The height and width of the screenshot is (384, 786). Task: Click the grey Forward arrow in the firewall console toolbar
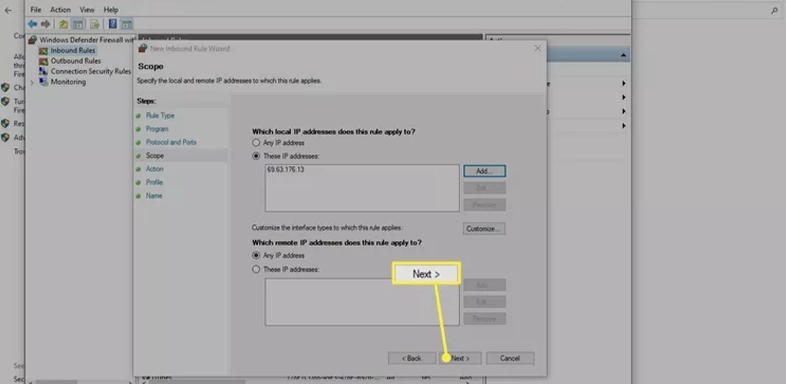[x=46, y=24]
